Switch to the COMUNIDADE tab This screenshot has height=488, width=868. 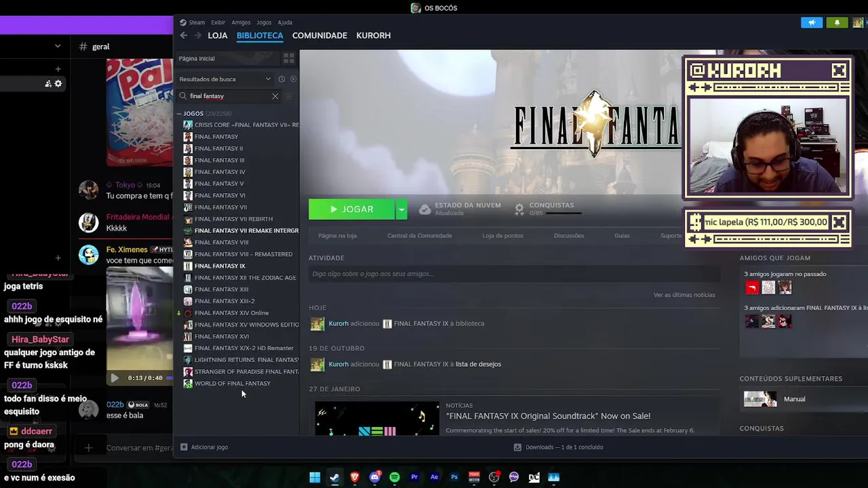click(x=319, y=35)
